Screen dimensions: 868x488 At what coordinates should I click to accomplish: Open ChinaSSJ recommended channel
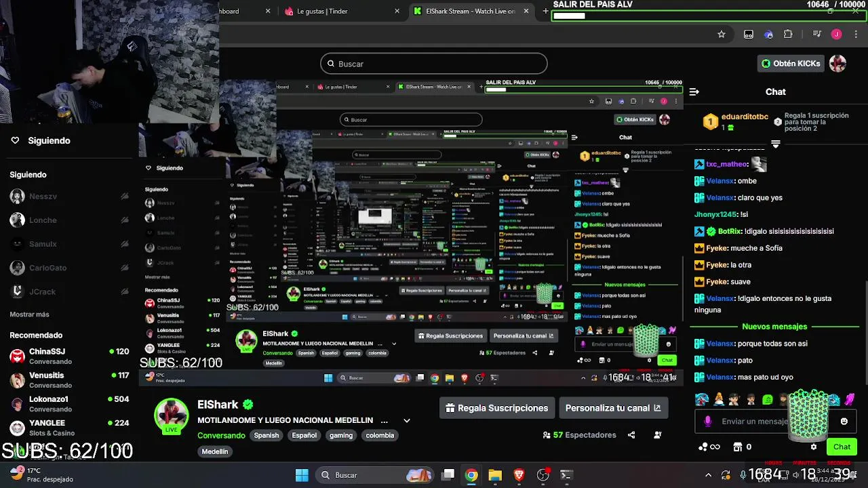(x=69, y=357)
